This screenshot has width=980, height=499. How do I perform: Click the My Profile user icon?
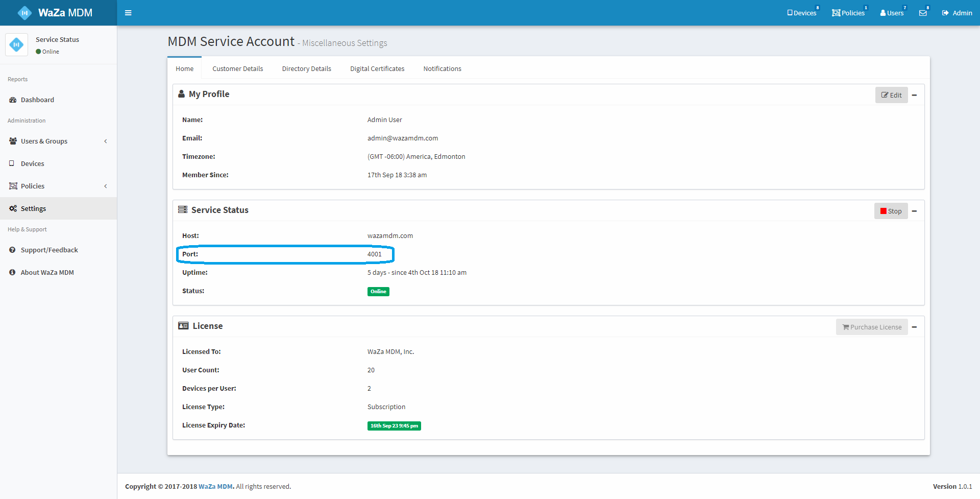pos(181,93)
